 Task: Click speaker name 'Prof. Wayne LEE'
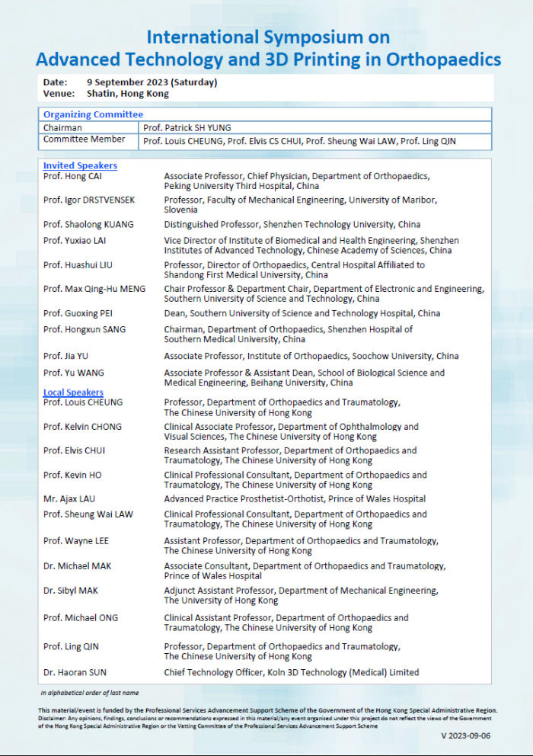[75, 541]
